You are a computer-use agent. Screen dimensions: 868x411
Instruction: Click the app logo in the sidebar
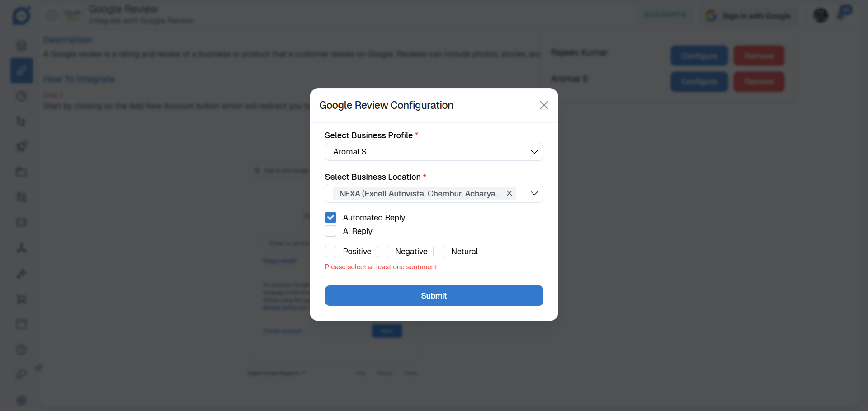pos(21,15)
